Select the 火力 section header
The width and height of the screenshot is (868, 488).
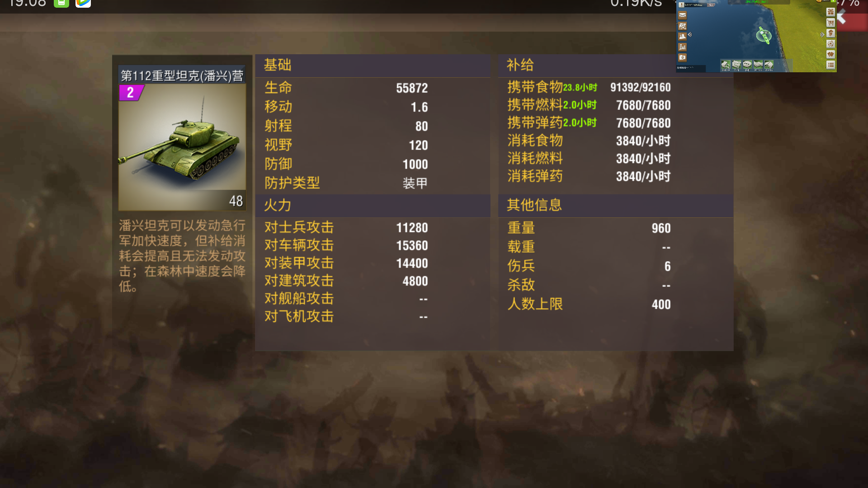click(278, 206)
